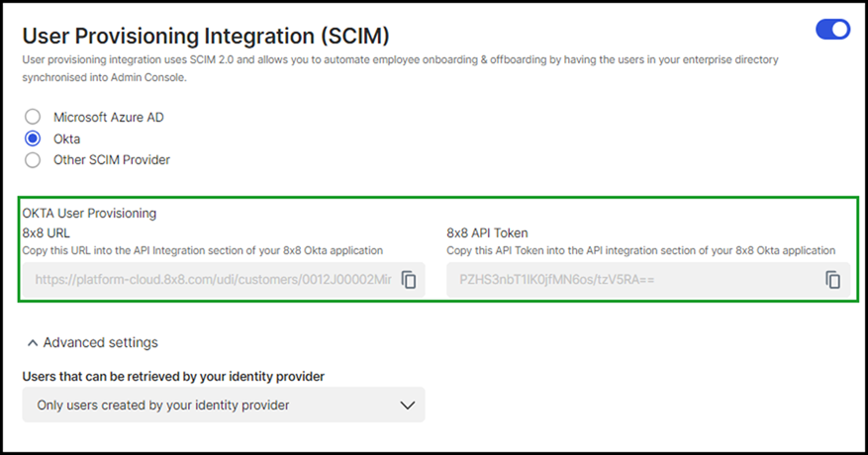
Task: Click the dropdown arrow beside identity provider option
Action: [x=408, y=406]
